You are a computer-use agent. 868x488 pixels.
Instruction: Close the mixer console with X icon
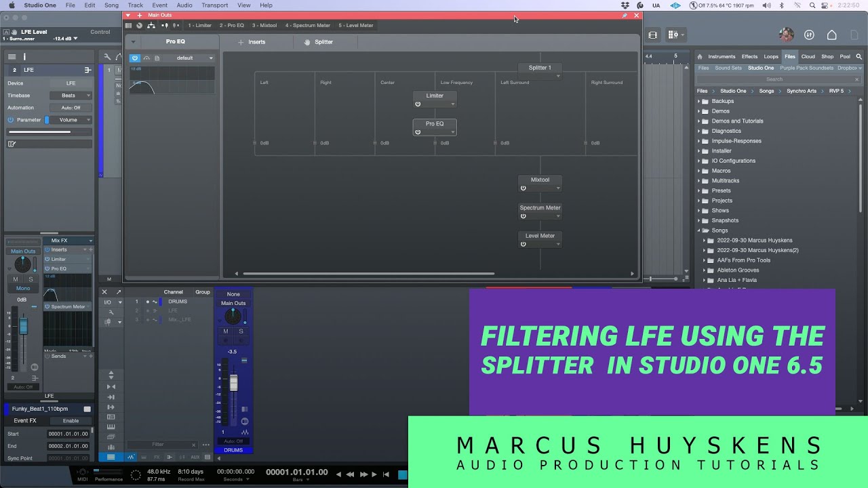point(104,292)
